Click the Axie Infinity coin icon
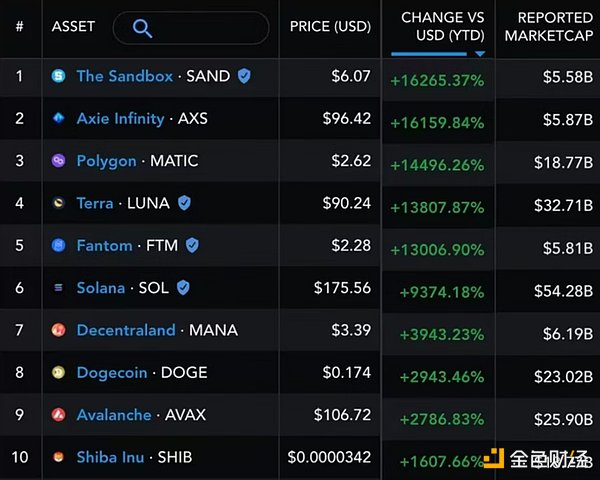This screenshot has width=600, height=480. (x=58, y=118)
